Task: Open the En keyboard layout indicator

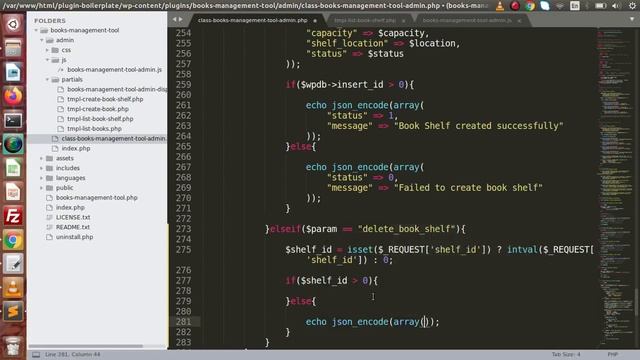Action: click(575, 6)
